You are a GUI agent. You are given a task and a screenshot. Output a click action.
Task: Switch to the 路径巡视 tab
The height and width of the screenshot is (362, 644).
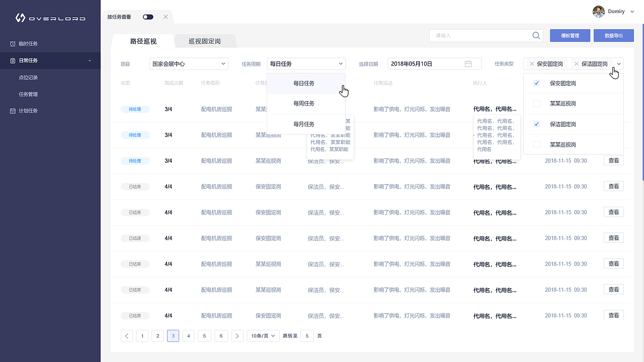tap(143, 41)
